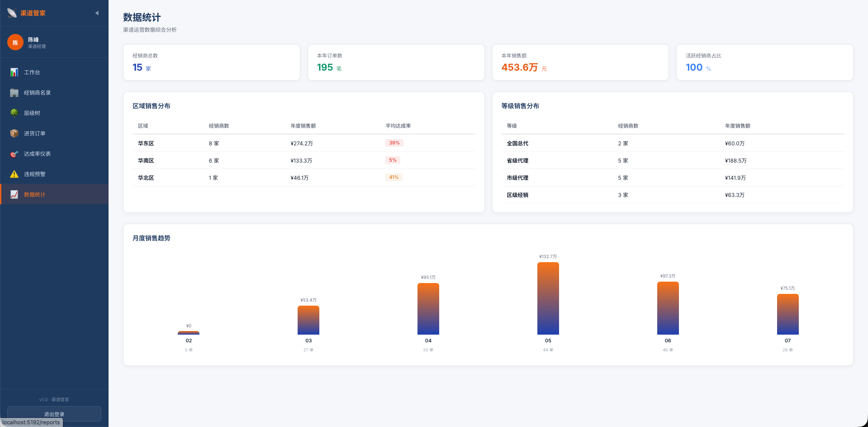
Task: Click the 月度销售趋势 heading
Action: tap(152, 238)
